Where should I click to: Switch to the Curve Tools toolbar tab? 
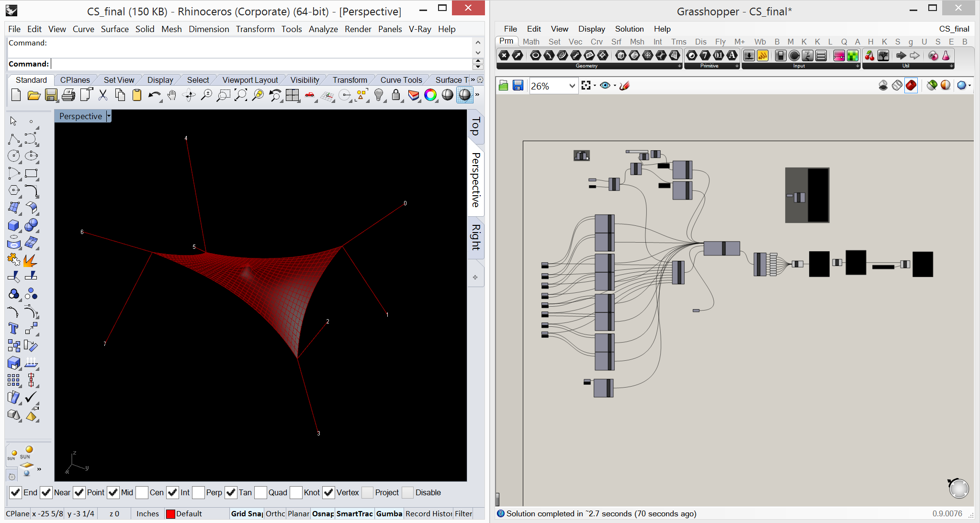tap(401, 80)
